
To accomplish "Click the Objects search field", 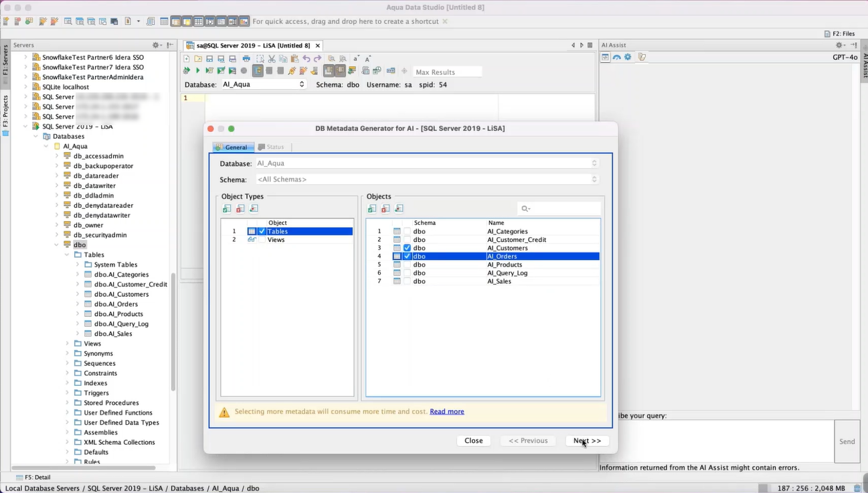I will 559,209.
